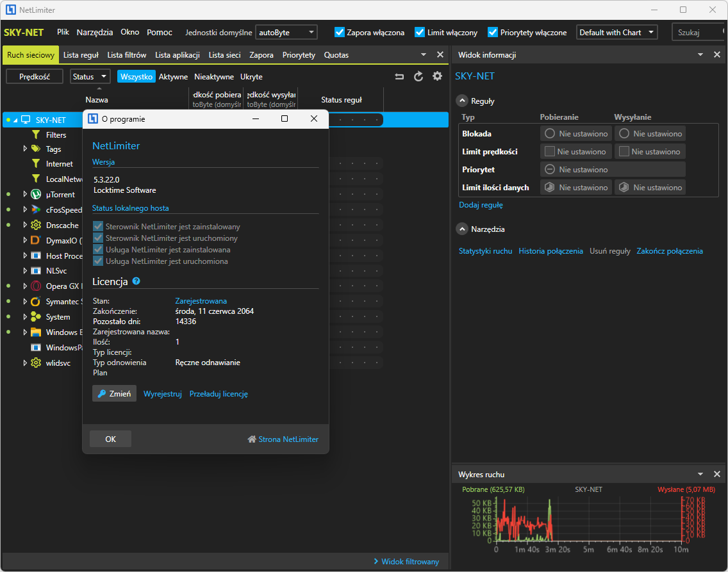Close the Ruch sieciowy tab panel
This screenshot has width=728, height=572.
tap(440, 54)
